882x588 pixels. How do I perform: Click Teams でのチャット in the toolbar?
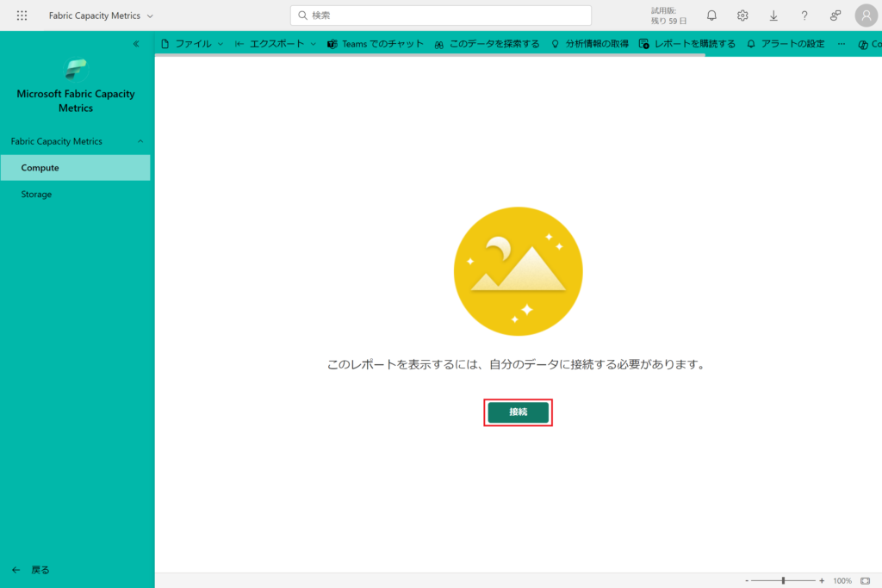click(376, 44)
